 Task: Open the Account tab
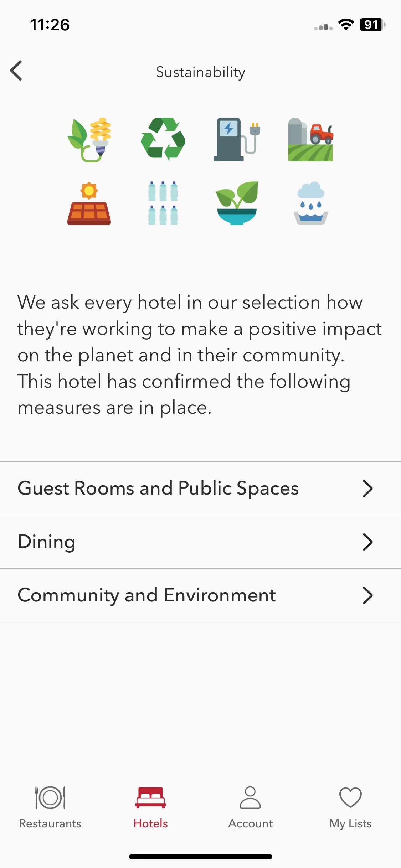pos(251,807)
